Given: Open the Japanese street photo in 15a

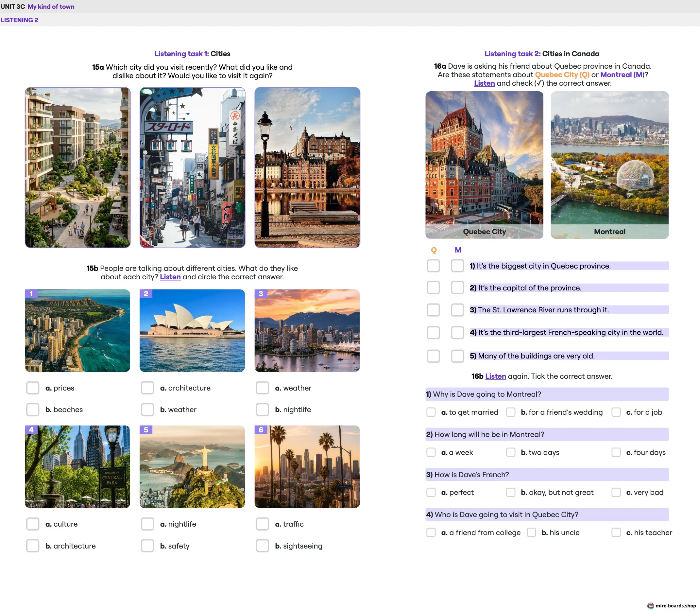Looking at the screenshot, I should pyautogui.click(x=192, y=167).
